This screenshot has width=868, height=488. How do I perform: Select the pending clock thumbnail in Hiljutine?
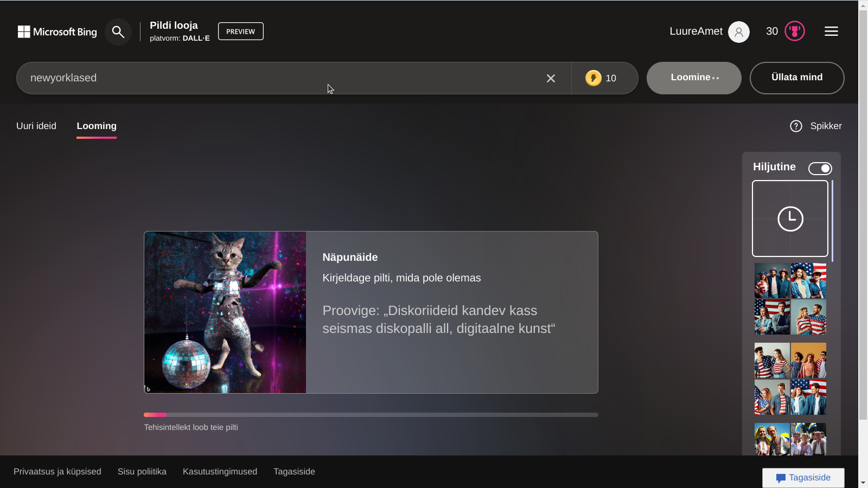[x=790, y=219]
